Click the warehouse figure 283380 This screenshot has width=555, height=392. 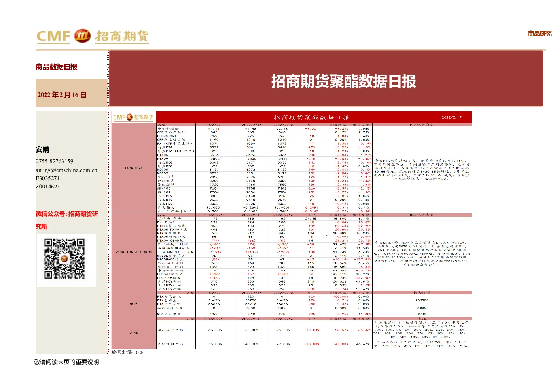pyautogui.click(x=422, y=300)
